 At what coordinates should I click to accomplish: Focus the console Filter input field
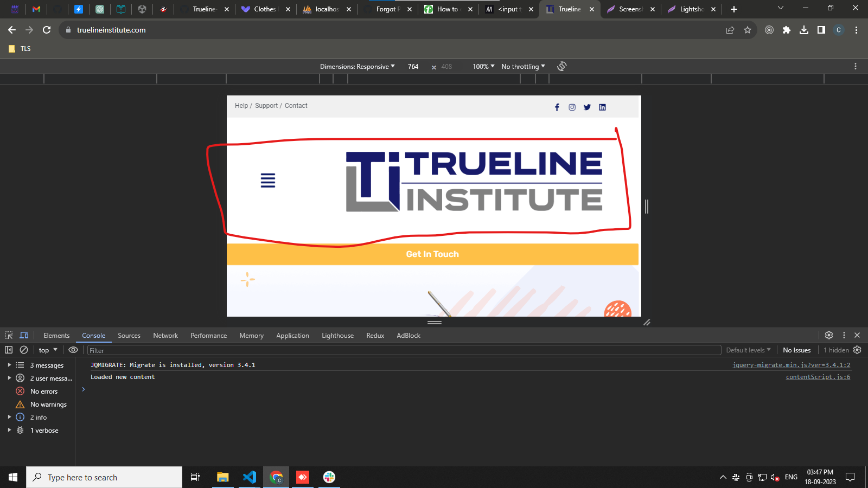404,350
